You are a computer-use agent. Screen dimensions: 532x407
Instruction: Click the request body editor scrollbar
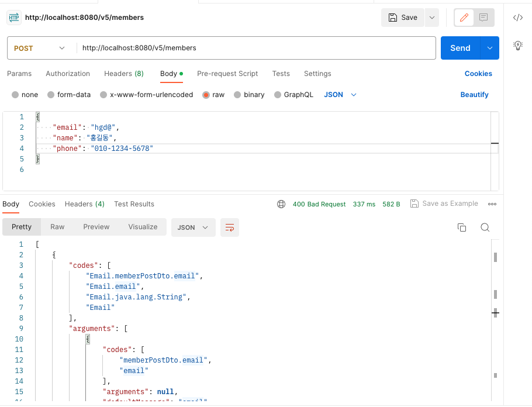(495, 151)
